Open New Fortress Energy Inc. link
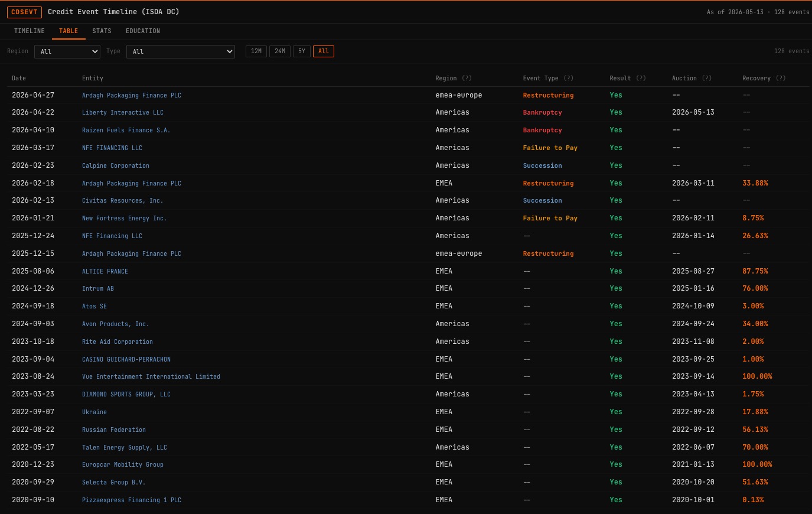The height and width of the screenshot is (514, 812). pos(125,218)
